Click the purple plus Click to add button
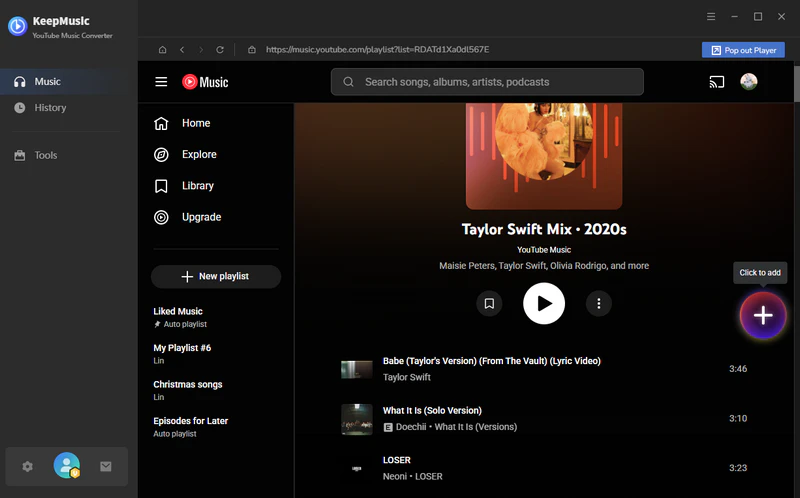800x498 pixels. coord(763,315)
